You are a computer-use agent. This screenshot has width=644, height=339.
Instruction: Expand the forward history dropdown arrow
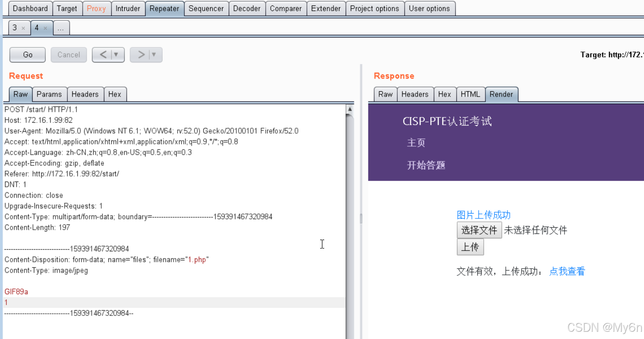[x=154, y=55]
